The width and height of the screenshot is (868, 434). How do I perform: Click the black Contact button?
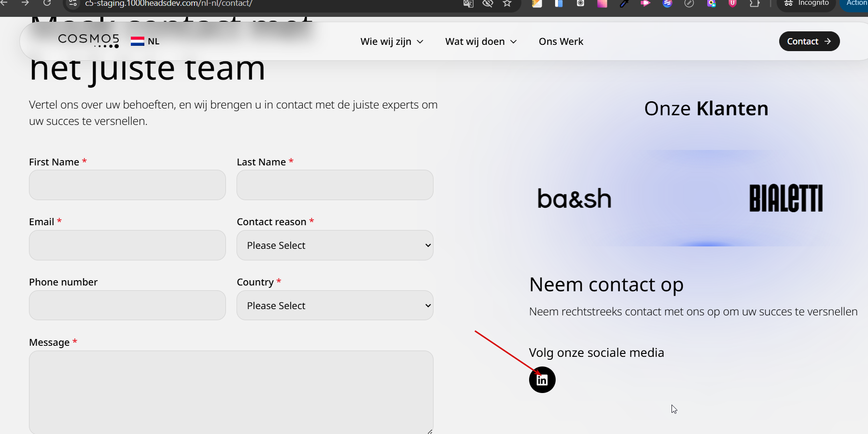pyautogui.click(x=809, y=41)
